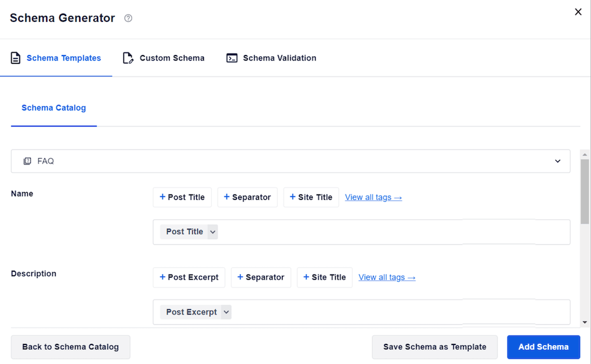Open the Post Excerpt tag dropdown in Description field
The height and width of the screenshot is (364, 591).
click(226, 312)
